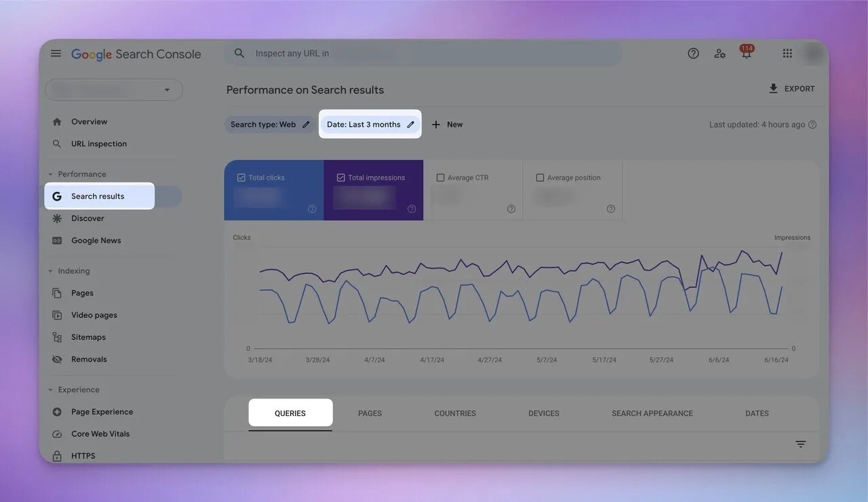This screenshot has height=502, width=868.
Task: Click the blurred account avatar
Action: [x=812, y=54]
